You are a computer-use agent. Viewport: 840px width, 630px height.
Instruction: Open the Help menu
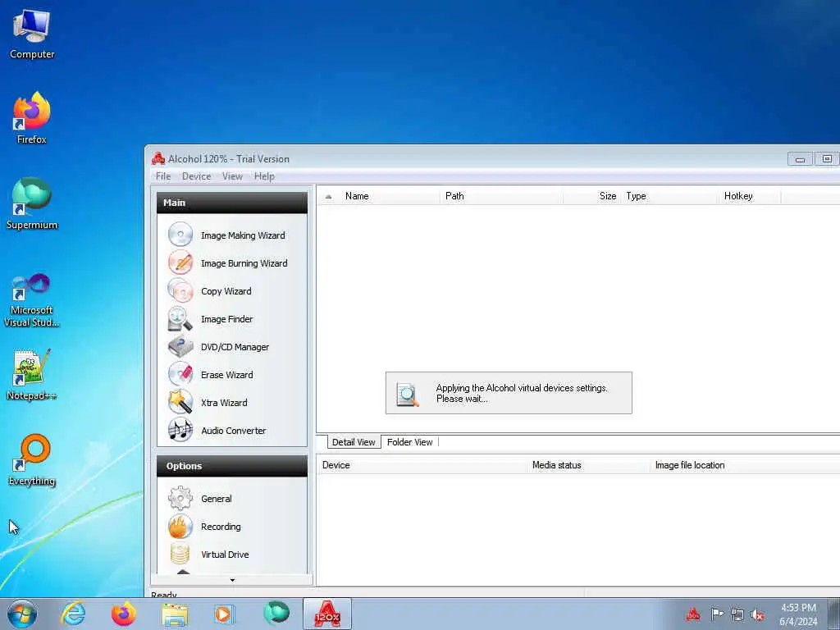point(264,176)
